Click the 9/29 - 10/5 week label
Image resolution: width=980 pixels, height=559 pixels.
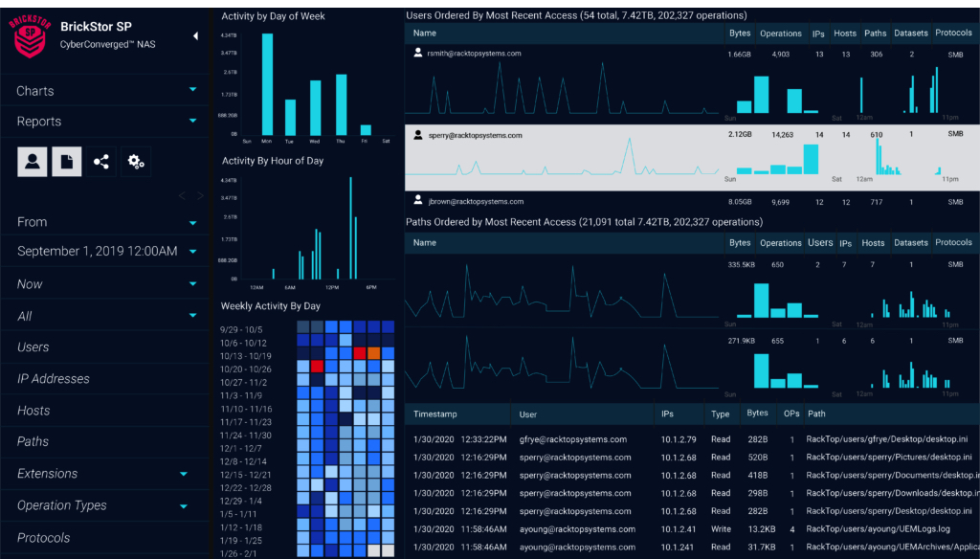[x=241, y=329]
